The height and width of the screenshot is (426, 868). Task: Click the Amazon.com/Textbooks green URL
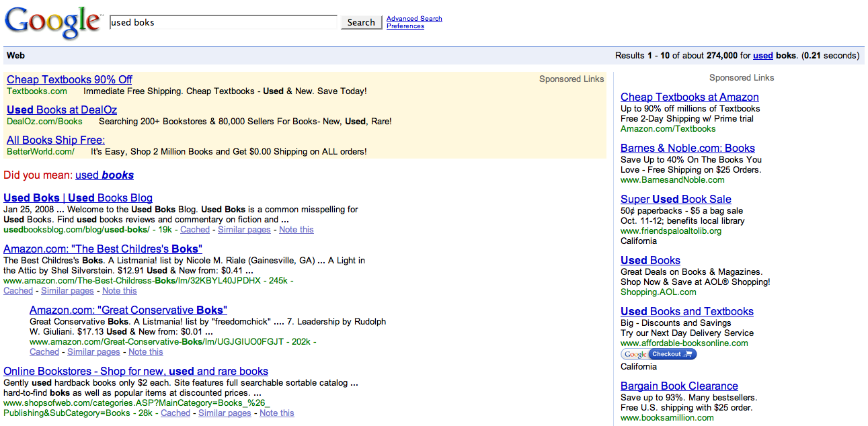668,129
